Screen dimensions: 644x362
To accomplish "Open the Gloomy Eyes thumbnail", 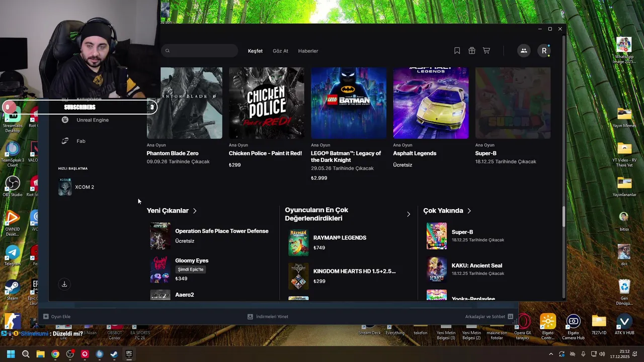I will coord(160,269).
